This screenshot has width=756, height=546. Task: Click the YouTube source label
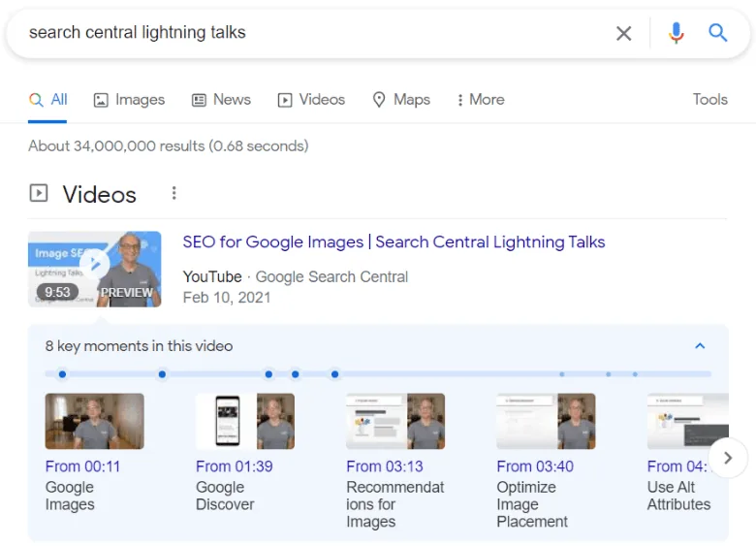pyautogui.click(x=212, y=276)
